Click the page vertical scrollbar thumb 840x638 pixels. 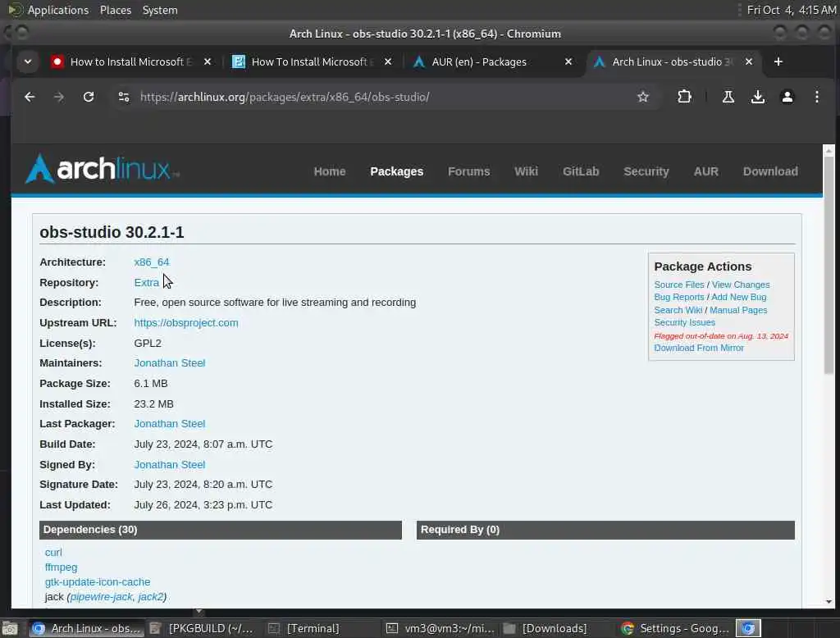click(x=829, y=265)
